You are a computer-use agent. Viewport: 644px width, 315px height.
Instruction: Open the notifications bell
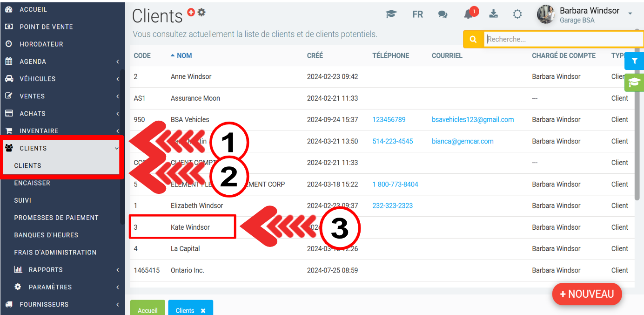point(469,14)
